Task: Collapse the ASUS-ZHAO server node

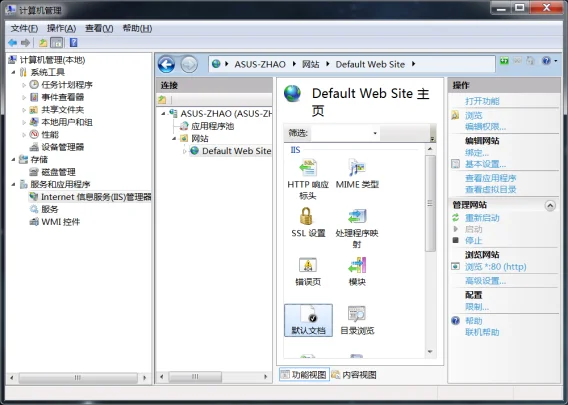Action: pos(163,114)
